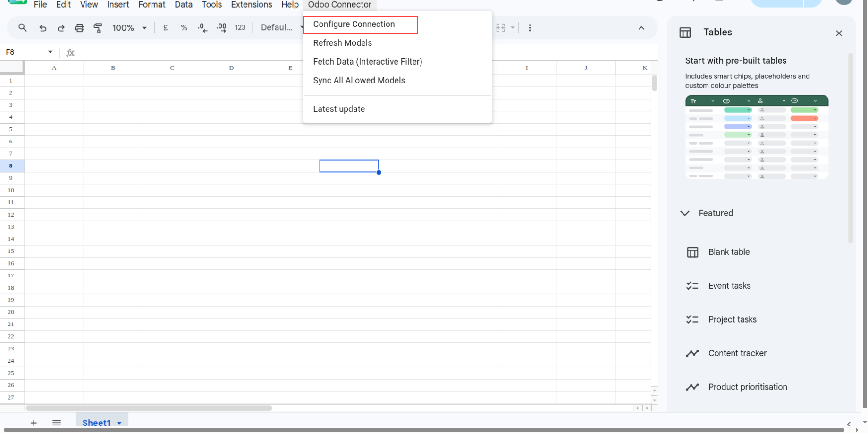Open the Default font dropdown
The image size is (868, 433).
click(x=282, y=28)
